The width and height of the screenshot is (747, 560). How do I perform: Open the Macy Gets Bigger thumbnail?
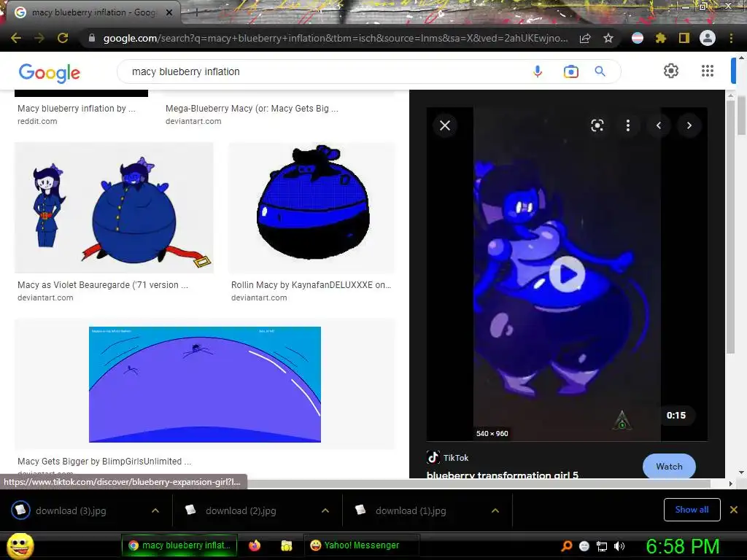(205, 384)
